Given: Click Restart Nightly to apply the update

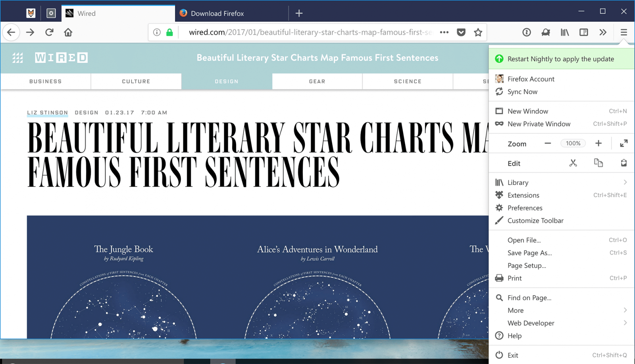Looking at the screenshot, I should pos(560,59).
